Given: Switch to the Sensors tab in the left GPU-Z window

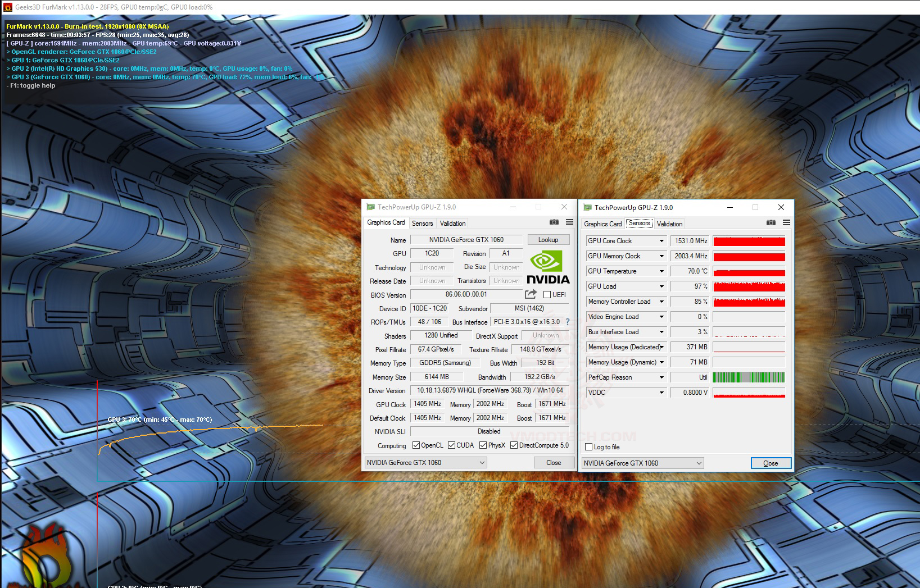Looking at the screenshot, I should tap(422, 224).
